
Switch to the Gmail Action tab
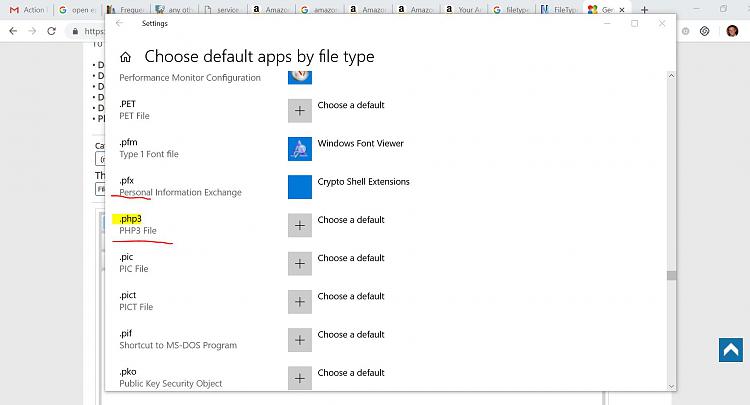27,10
